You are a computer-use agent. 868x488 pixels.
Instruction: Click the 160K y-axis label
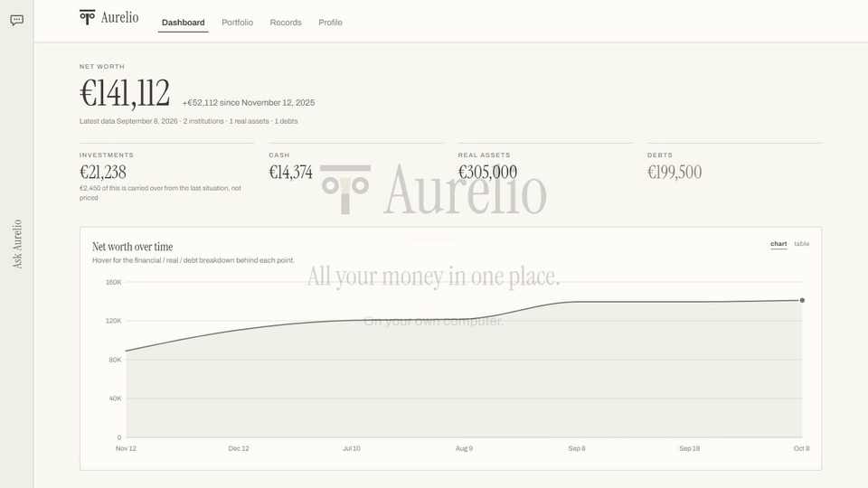coord(114,282)
